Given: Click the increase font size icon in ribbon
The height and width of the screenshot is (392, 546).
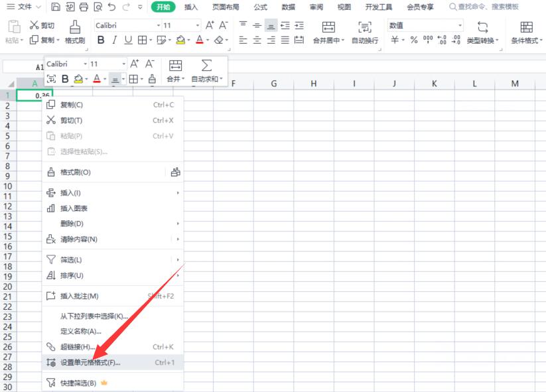Looking at the screenshot, I should 210,25.
